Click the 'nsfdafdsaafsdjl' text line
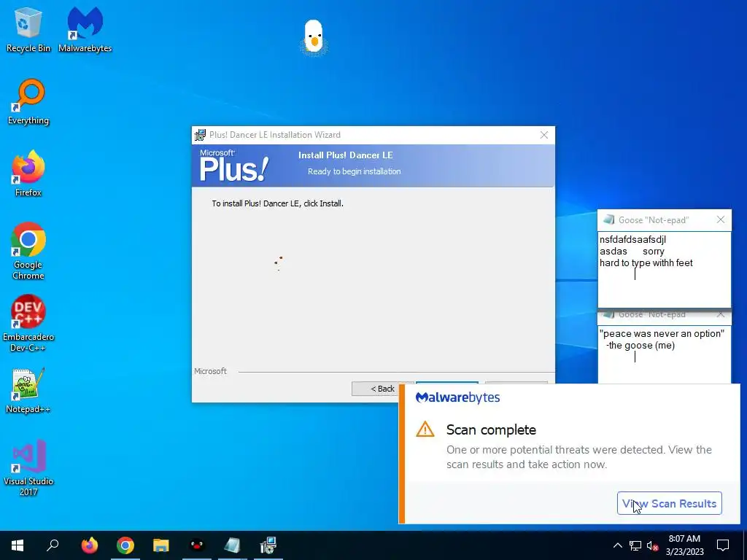Screen dimensions: 747x560 click(x=632, y=239)
